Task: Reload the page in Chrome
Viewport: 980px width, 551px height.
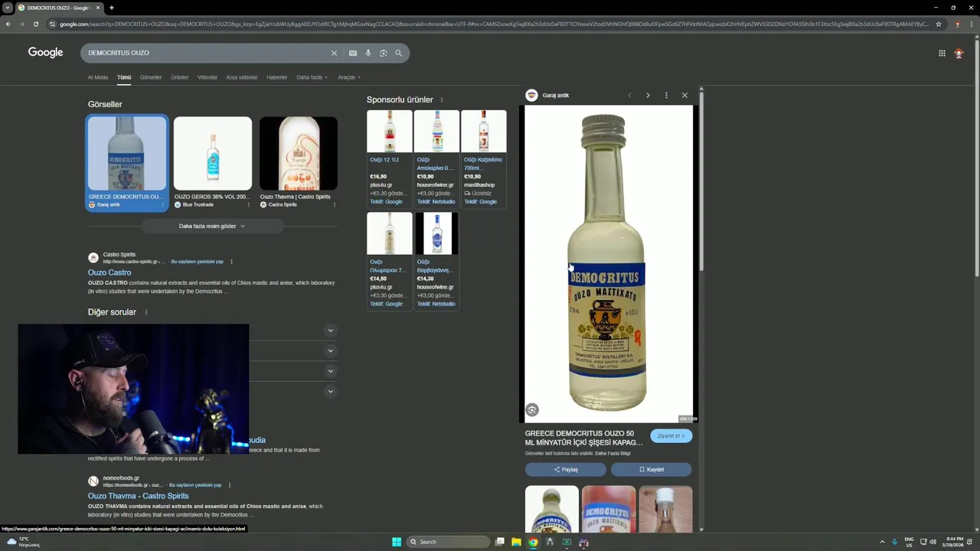Action: pos(35,24)
